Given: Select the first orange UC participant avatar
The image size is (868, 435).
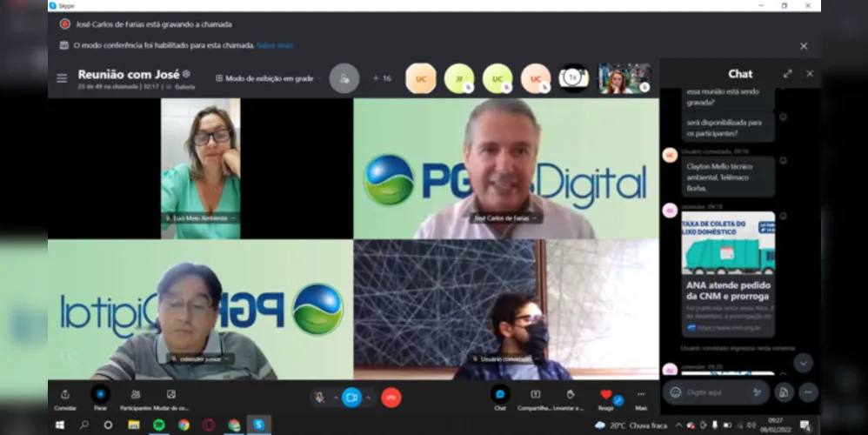Looking at the screenshot, I should click(421, 78).
